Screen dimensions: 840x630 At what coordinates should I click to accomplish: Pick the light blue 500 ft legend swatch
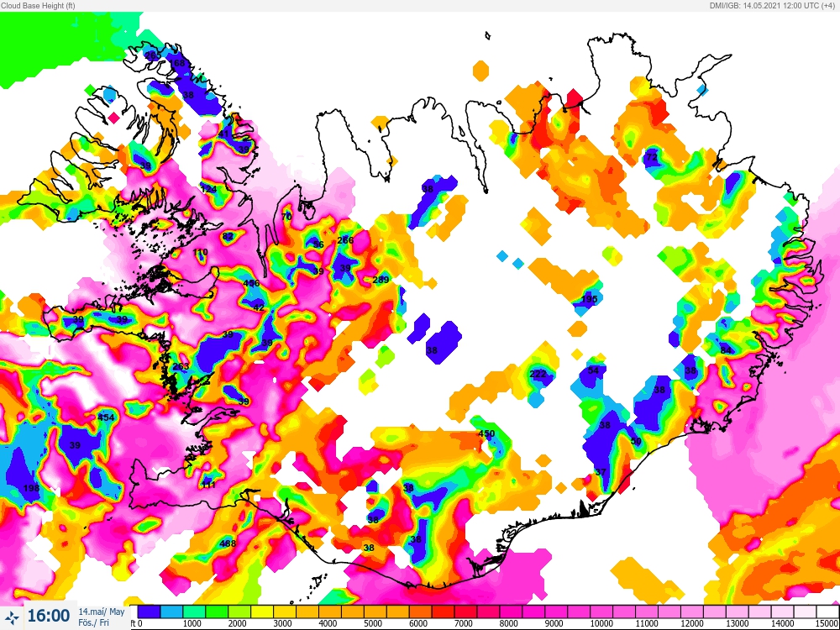pyautogui.click(x=171, y=612)
